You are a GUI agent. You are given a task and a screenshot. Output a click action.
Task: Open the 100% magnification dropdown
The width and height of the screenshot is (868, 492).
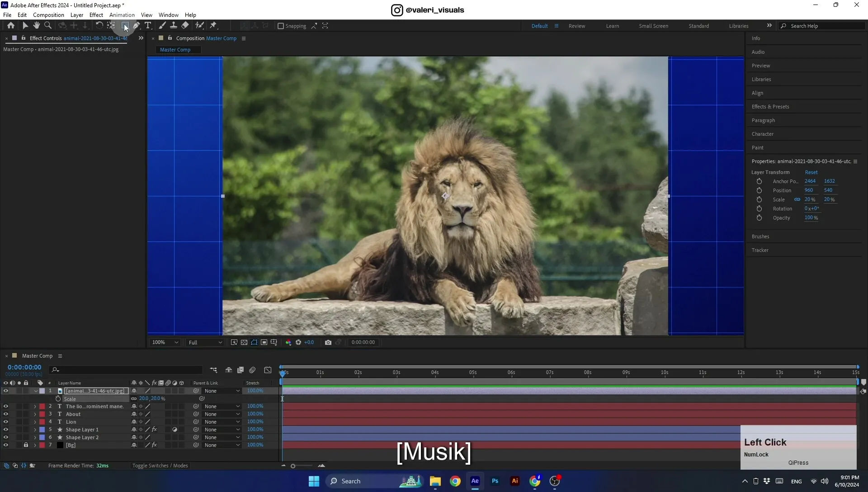tap(165, 342)
